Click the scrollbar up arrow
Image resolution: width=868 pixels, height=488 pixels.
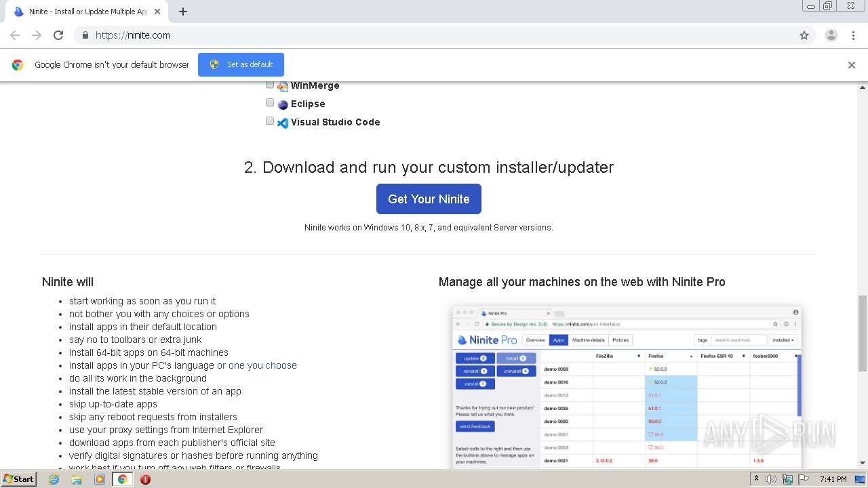tap(863, 87)
